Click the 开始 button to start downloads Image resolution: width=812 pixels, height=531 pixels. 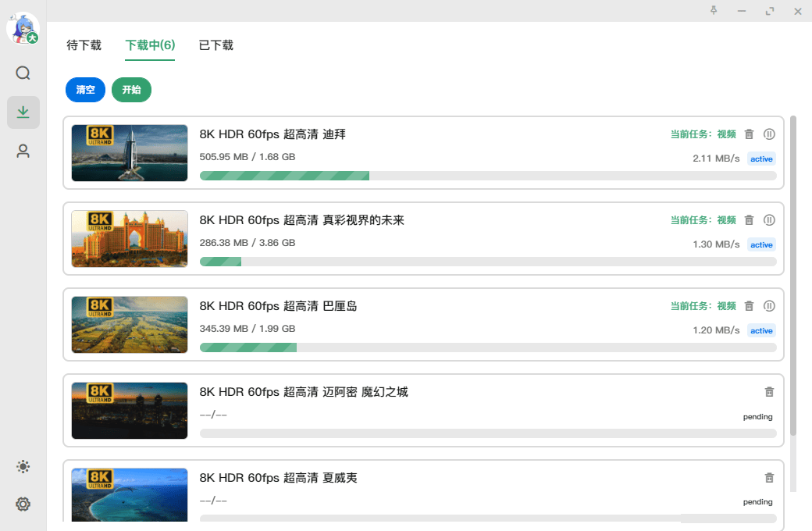pos(131,90)
